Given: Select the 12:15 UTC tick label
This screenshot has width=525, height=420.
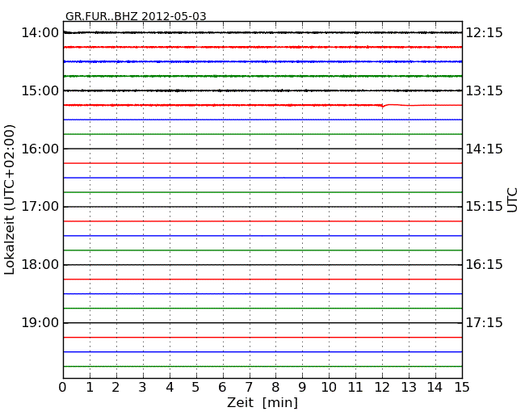Looking at the screenshot, I should tap(485, 33).
